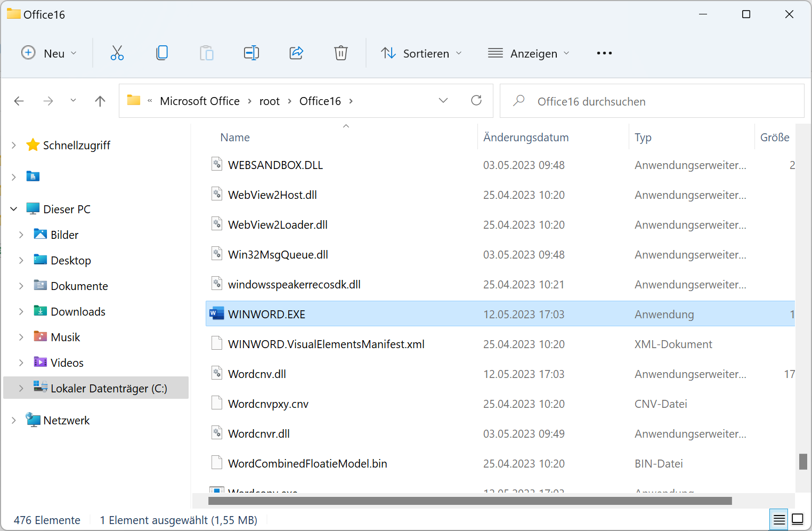
Task: Open the Sortieren dropdown
Action: pos(421,53)
